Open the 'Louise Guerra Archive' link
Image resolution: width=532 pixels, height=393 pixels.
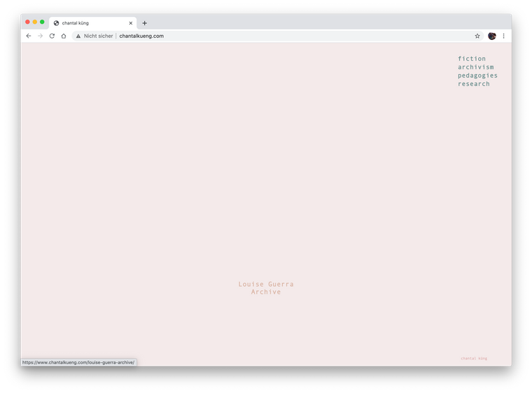[266, 288]
